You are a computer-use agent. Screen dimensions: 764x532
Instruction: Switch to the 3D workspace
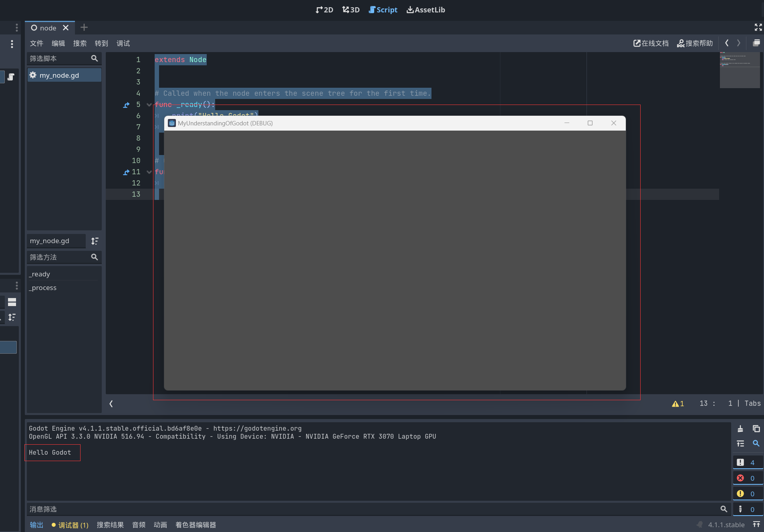pyautogui.click(x=351, y=10)
